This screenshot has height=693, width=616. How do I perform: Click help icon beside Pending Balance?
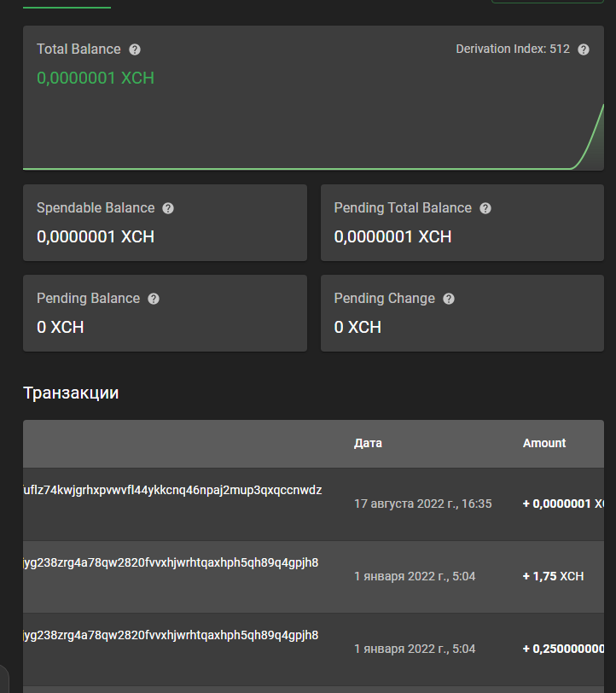154,299
